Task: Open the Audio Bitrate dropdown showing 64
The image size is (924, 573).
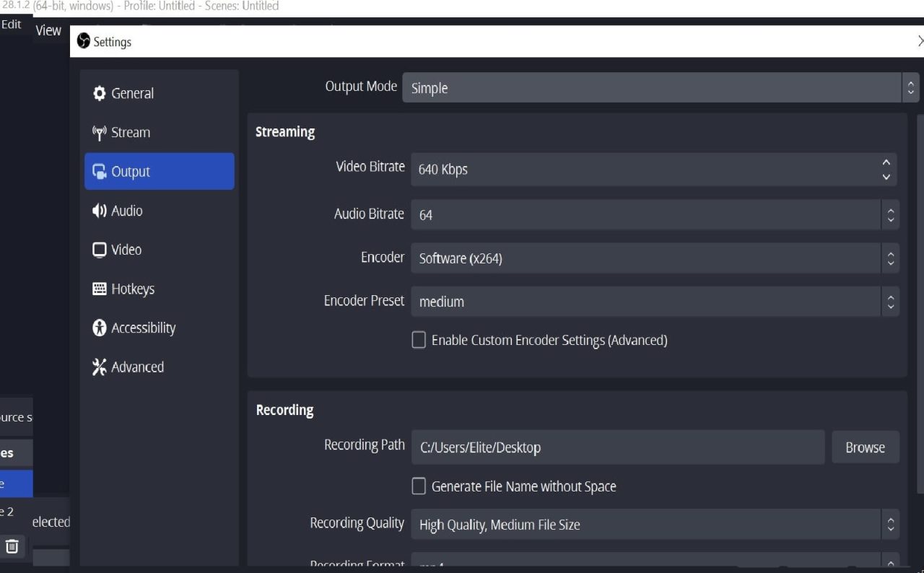Action: [x=655, y=215]
